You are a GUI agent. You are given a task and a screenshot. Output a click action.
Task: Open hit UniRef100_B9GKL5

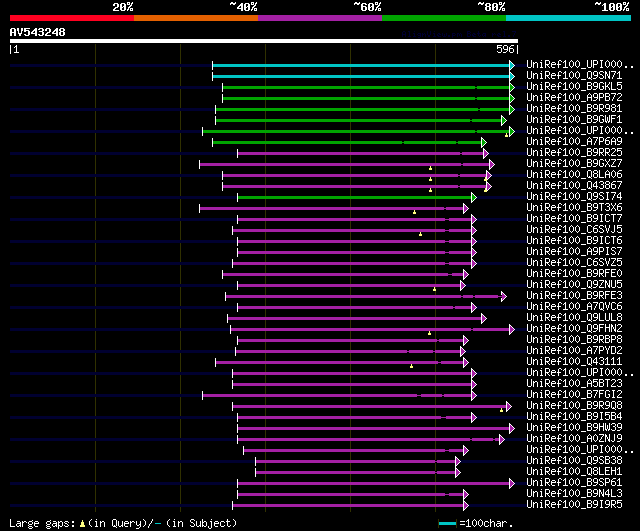[574, 87]
